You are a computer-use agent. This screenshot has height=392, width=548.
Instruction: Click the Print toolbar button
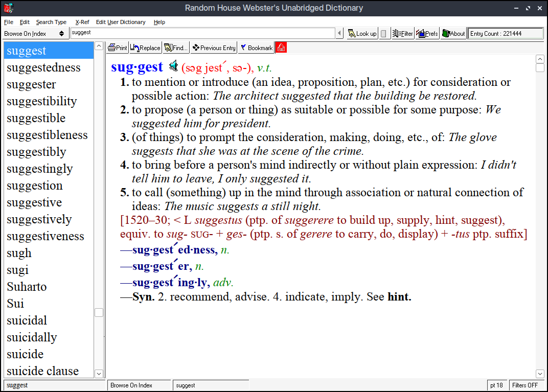click(118, 48)
